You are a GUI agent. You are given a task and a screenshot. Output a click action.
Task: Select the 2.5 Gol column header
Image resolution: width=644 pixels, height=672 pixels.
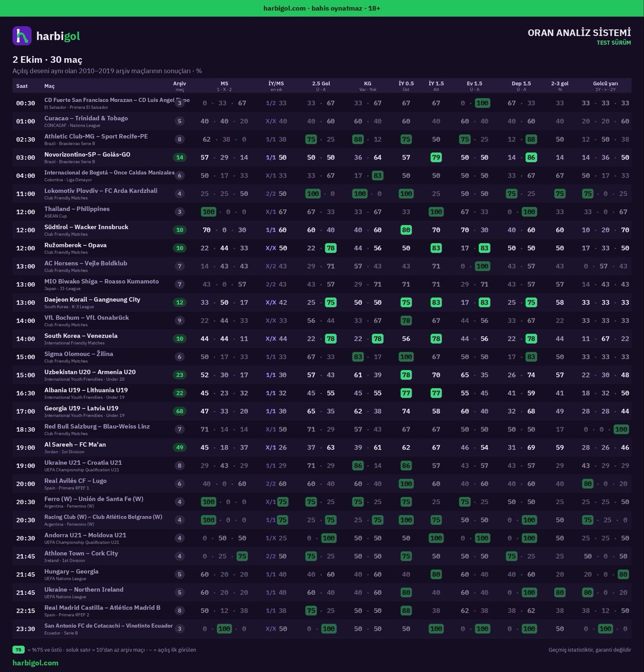pos(321,86)
